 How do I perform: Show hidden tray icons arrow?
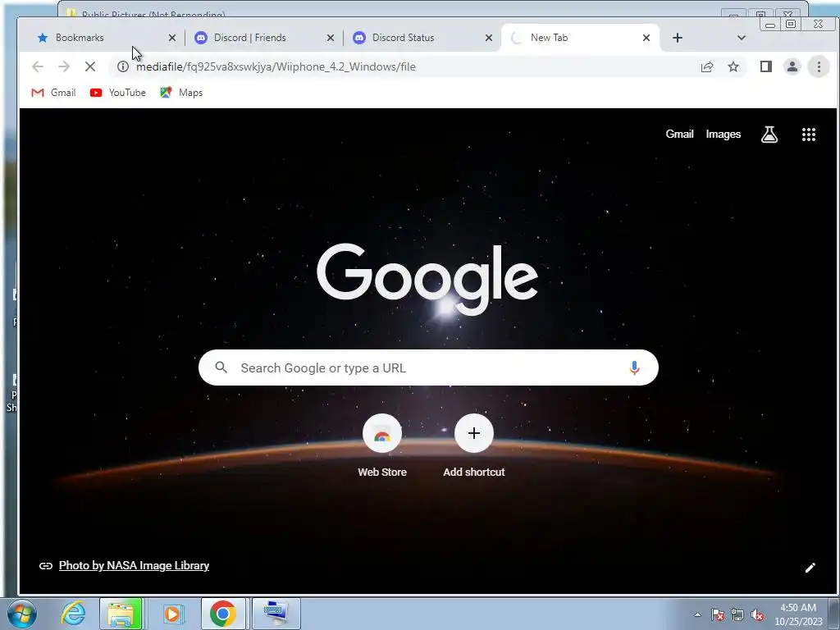[697, 614]
